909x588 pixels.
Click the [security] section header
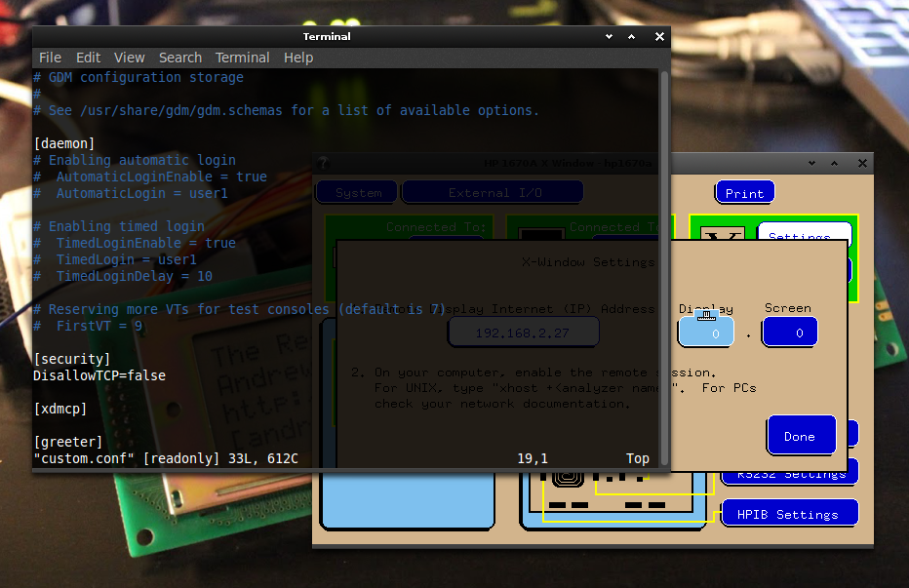click(71, 359)
